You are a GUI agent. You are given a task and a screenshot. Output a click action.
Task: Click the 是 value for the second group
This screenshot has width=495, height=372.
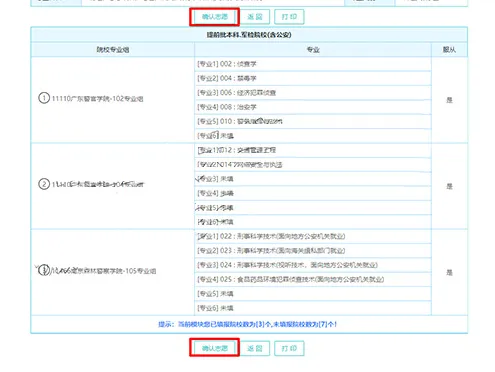[449, 186]
